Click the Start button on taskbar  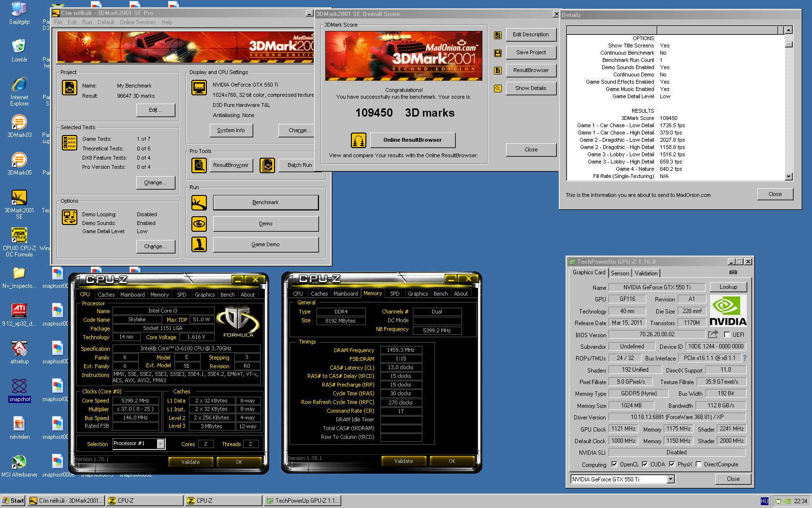pos(13,501)
